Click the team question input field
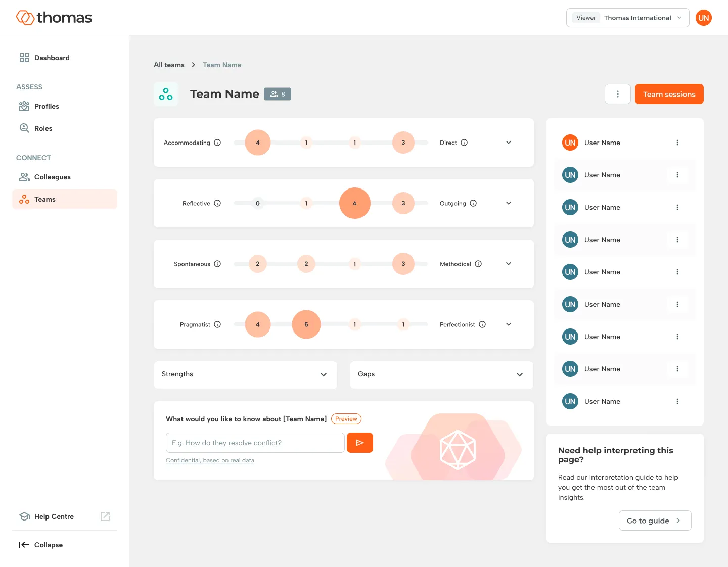 coord(255,443)
